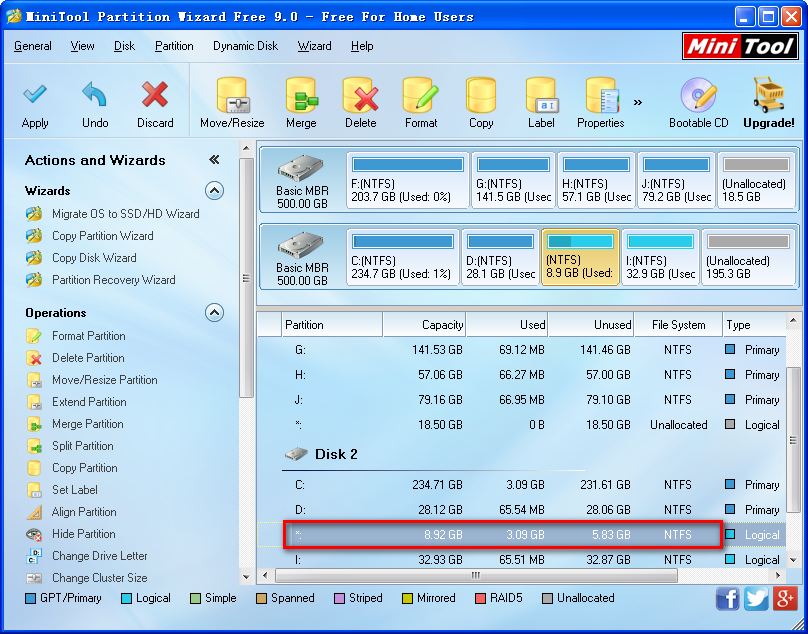Select the first Basic MBR disk icon
Image resolution: width=808 pixels, height=634 pixels.
(301, 168)
